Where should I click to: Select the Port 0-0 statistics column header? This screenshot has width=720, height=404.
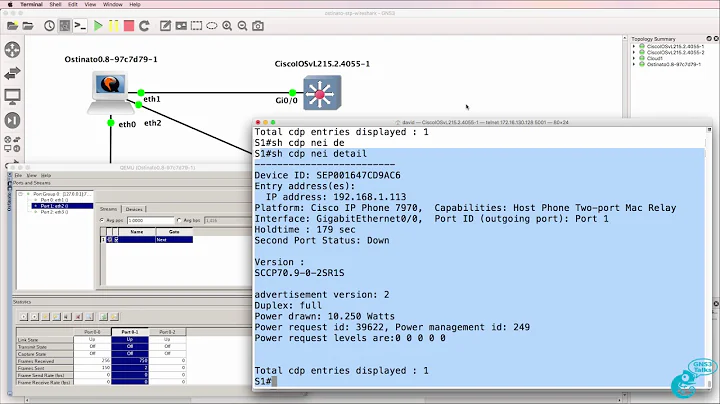(x=92, y=331)
